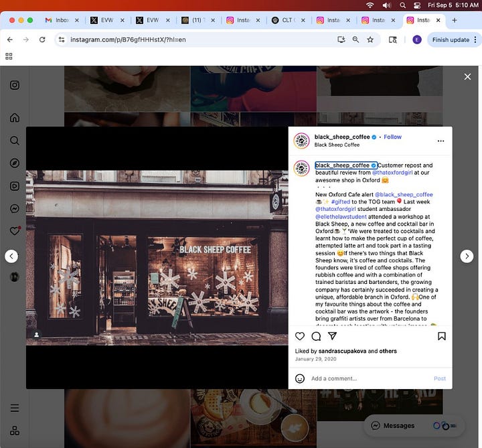The width and height of the screenshot is (482, 448).
Task: Open a new browser tab
Action: click(x=455, y=20)
